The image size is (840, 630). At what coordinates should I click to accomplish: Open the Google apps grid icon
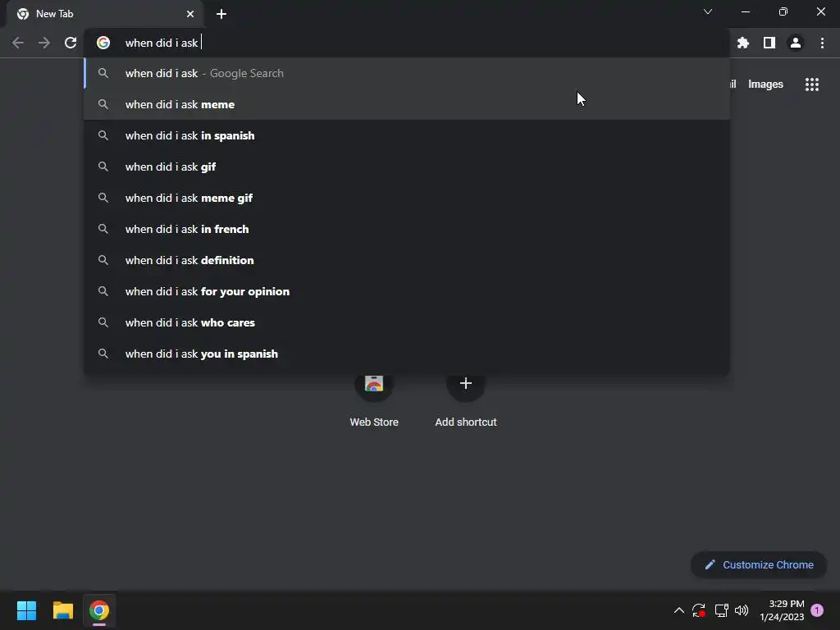811,84
